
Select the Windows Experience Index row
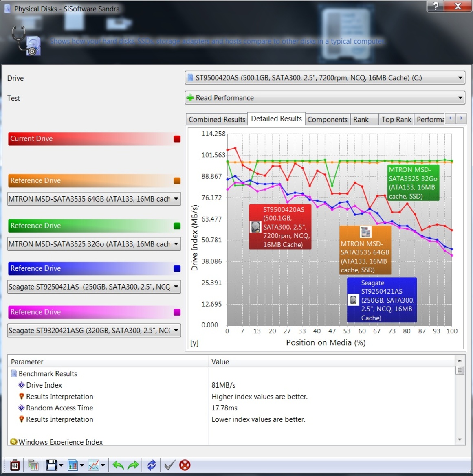231,441
